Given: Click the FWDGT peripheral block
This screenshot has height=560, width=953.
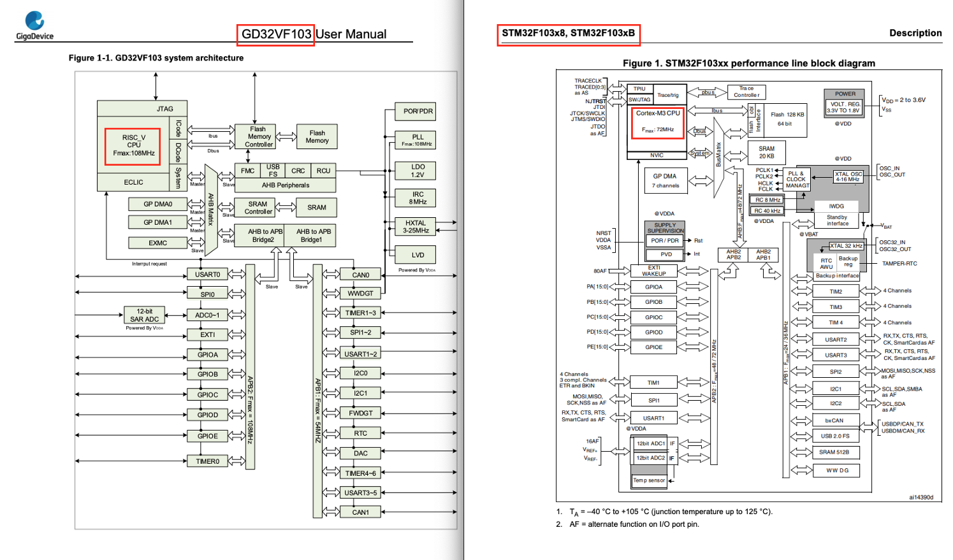Looking at the screenshot, I should coord(360,413).
